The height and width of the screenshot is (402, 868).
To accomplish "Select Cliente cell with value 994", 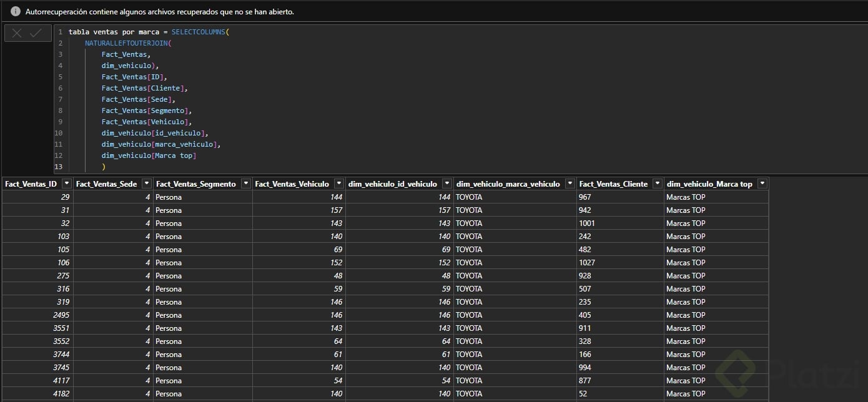I will point(620,367).
